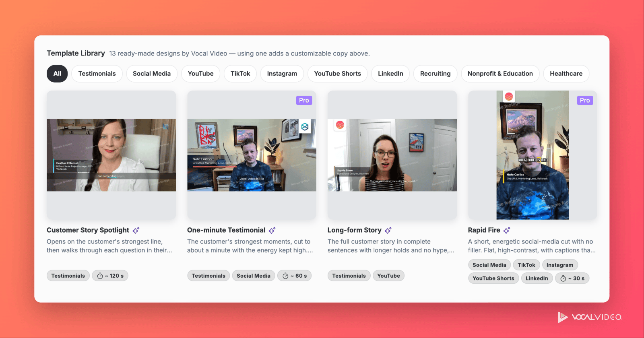This screenshot has height=338, width=644.
Task: Click description starting 'The full customer story'
Action: (x=391, y=246)
